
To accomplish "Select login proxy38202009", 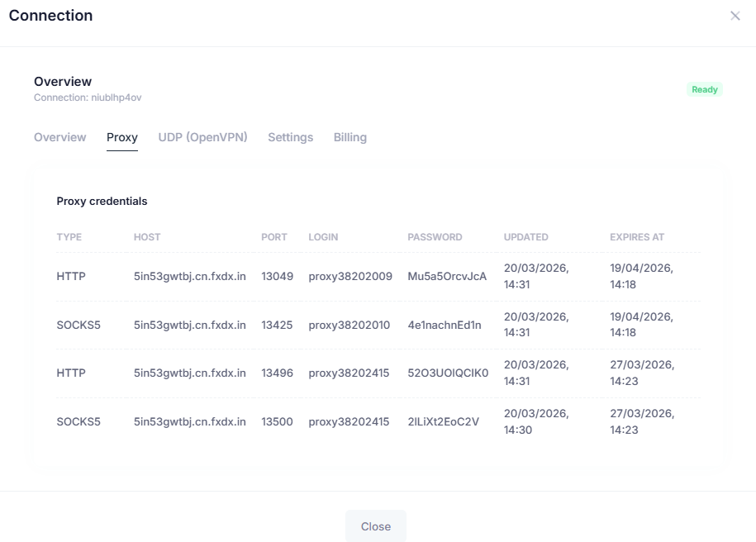I will 350,277.
